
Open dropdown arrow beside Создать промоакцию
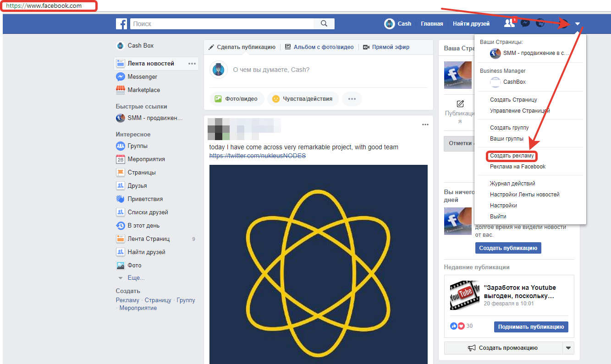568,348
